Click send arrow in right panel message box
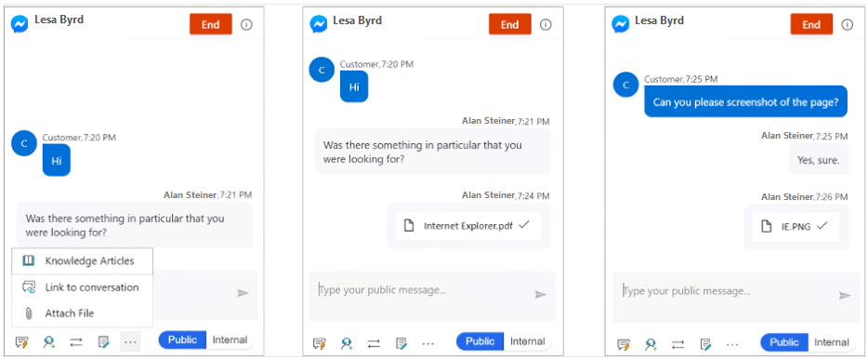Image resolution: width=868 pixels, height=359 pixels. point(844,295)
